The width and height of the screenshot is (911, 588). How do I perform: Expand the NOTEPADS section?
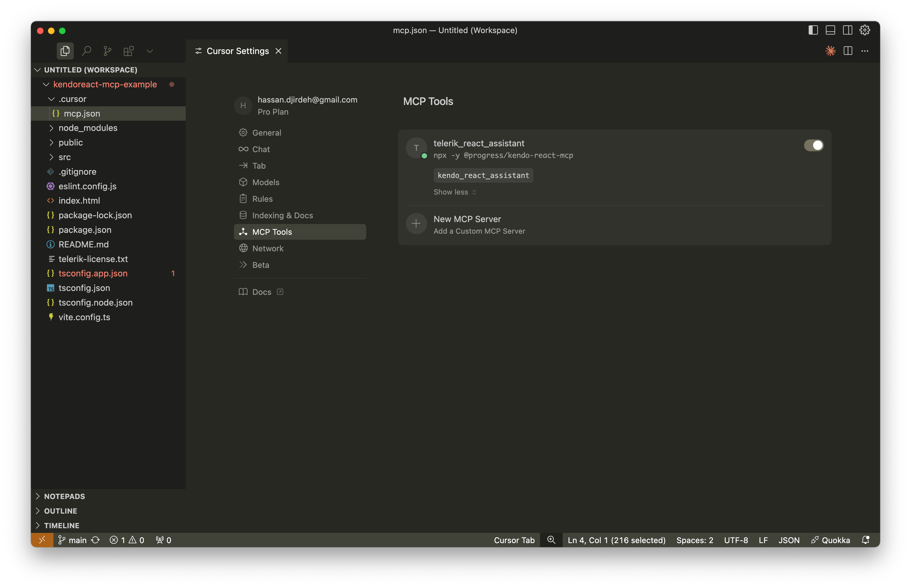pyautogui.click(x=108, y=496)
